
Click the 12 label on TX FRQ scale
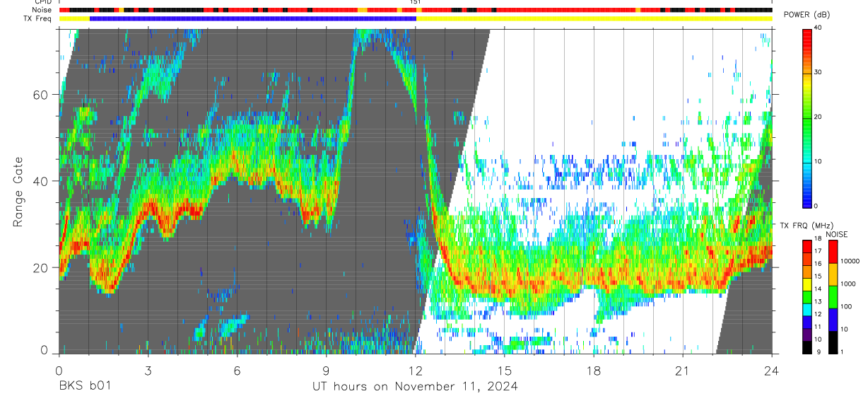point(818,315)
